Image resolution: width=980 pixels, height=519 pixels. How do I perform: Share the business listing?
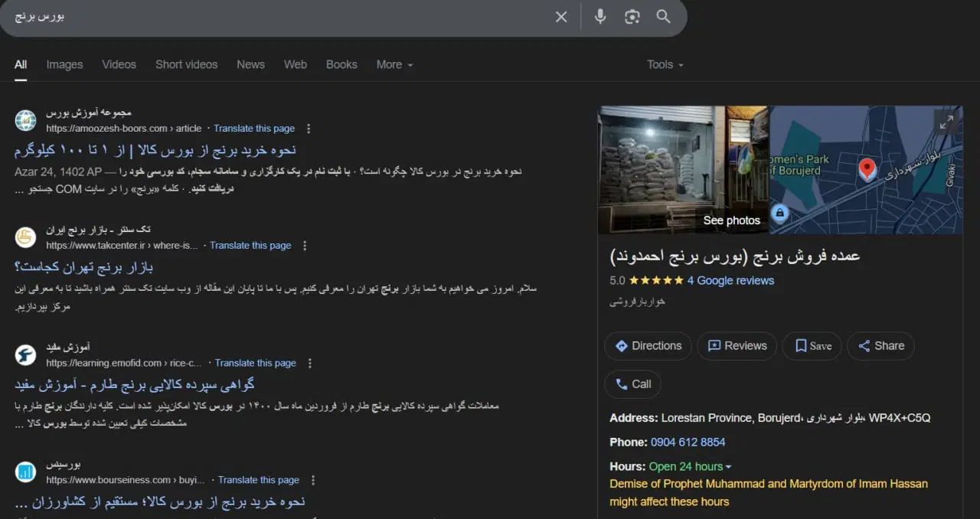coord(880,346)
